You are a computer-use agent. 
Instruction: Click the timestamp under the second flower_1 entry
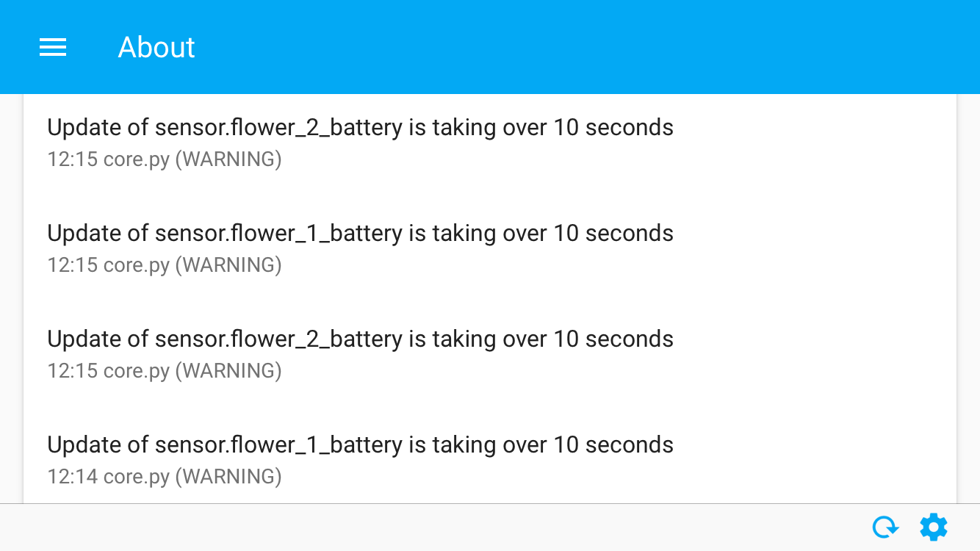(165, 477)
